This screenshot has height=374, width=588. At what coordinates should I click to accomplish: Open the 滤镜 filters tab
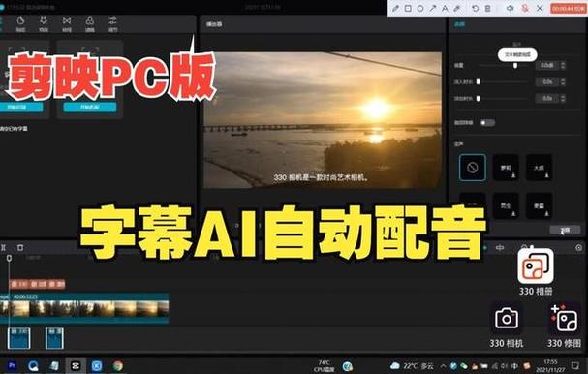click(x=90, y=24)
